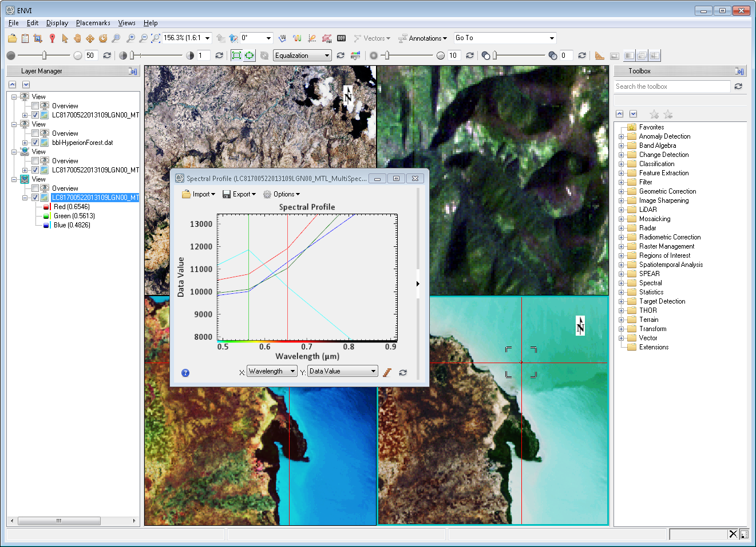Open the Mensuration ruler tool
Image resolution: width=756 pixels, height=547 pixels.
599,56
